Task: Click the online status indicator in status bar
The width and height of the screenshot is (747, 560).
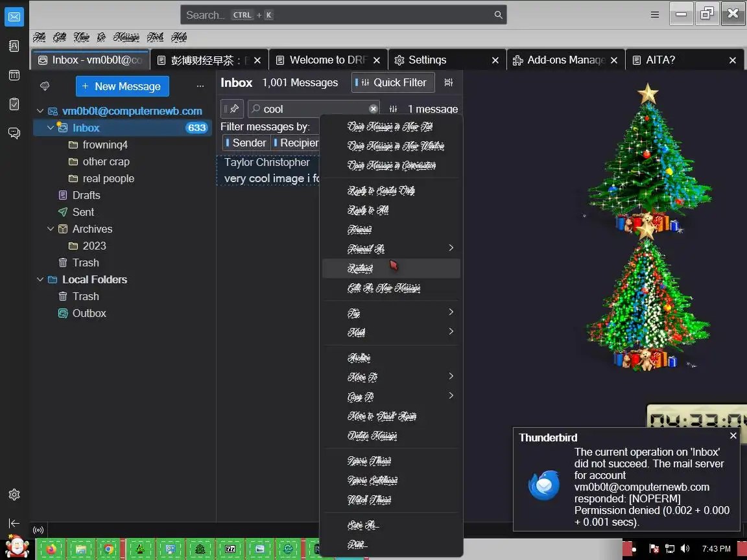Action: pos(38,530)
